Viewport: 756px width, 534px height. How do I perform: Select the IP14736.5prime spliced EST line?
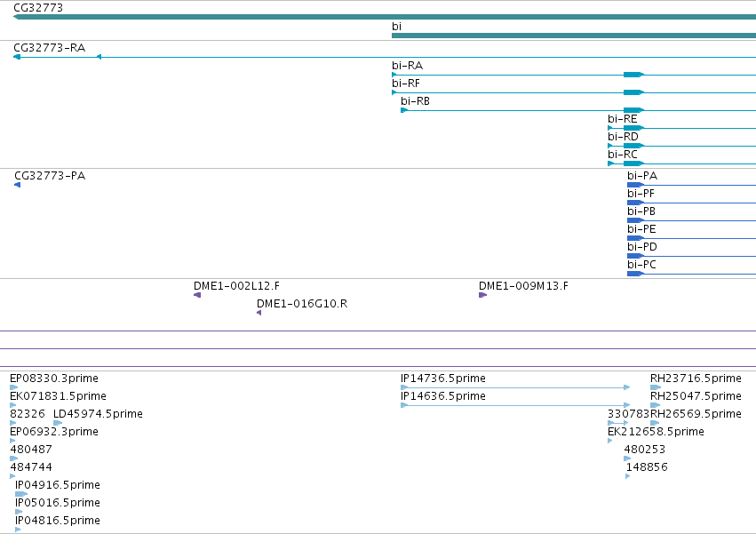[x=515, y=387]
